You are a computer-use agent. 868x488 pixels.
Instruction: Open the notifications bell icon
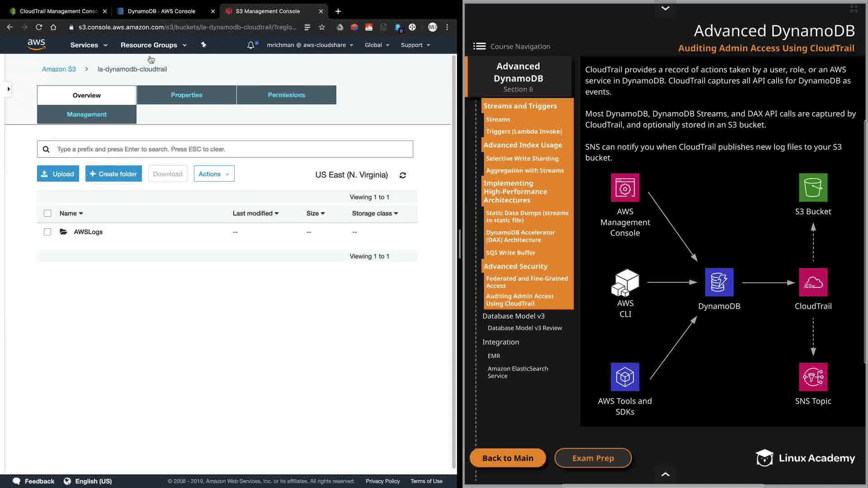click(250, 45)
